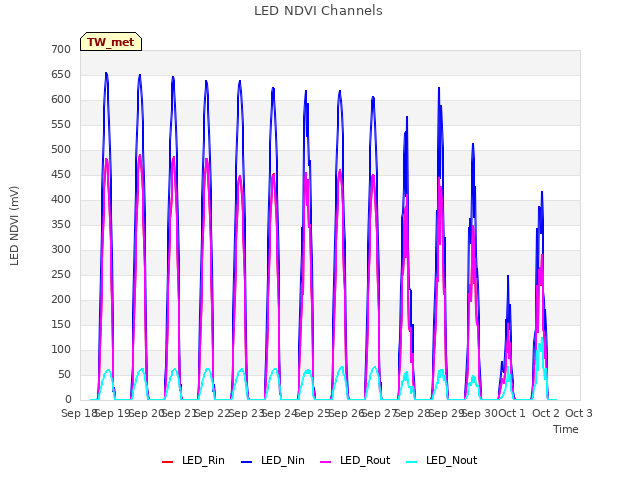Click the 100 y-axis tick label
The width and height of the screenshot is (640, 480).
tap(61, 349)
